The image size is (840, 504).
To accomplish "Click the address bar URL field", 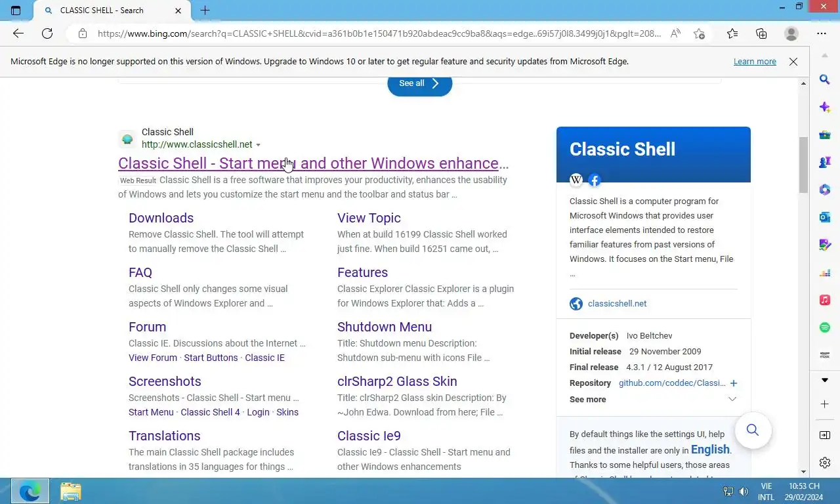I will [379, 33].
